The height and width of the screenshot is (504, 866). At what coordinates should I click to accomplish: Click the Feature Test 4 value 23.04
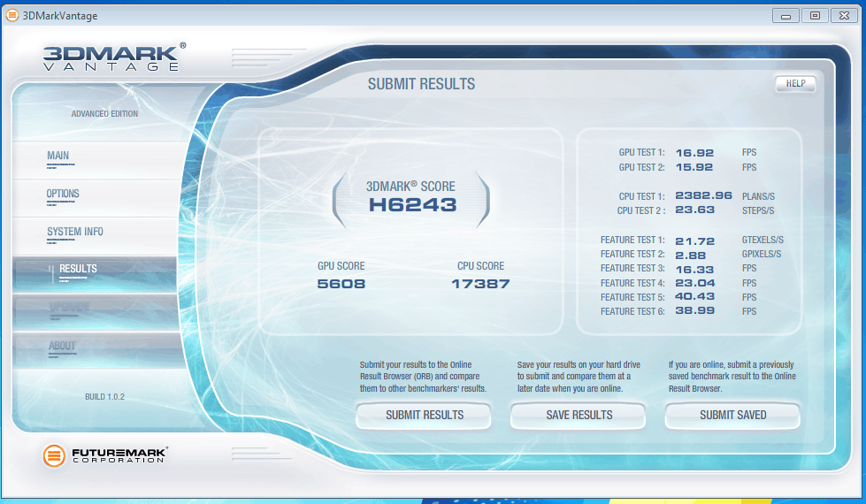[694, 283]
